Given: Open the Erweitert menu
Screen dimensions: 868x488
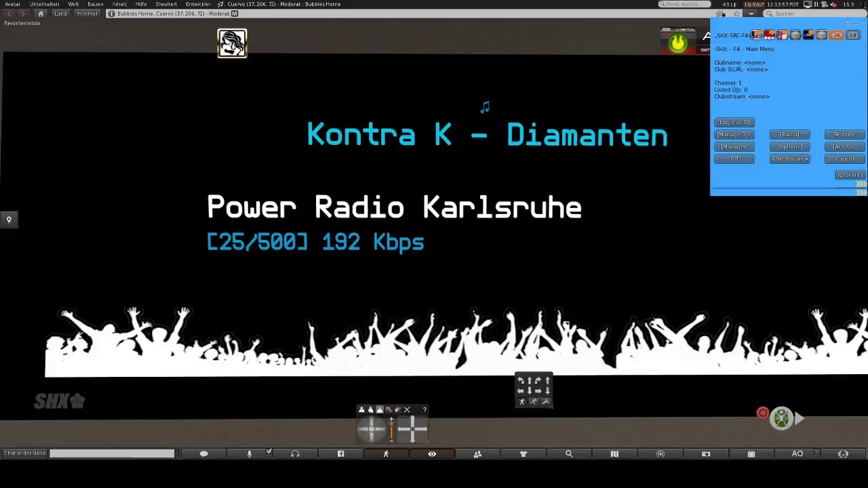Looking at the screenshot, I should pos(166,4).
